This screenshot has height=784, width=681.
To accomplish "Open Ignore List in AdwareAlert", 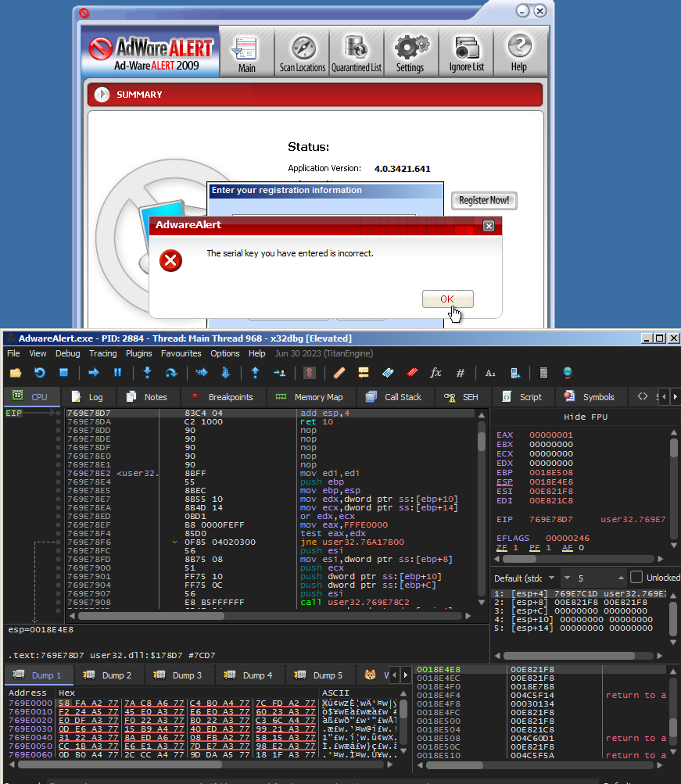I will (467, 54).
